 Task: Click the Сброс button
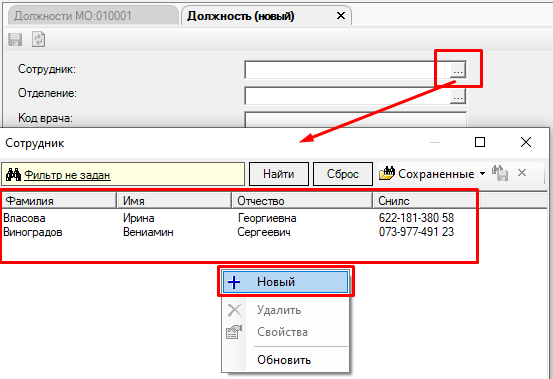pos(343,174)
